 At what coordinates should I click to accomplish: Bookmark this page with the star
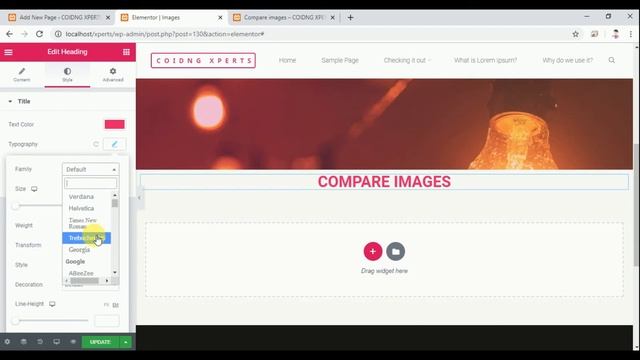click(576, 34)
